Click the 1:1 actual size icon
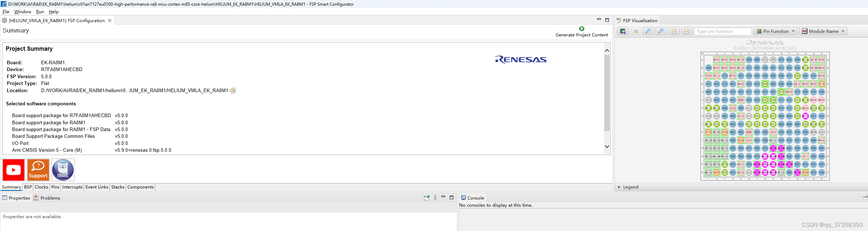This screenshot has height=231, width=868. tap(674, 31)
